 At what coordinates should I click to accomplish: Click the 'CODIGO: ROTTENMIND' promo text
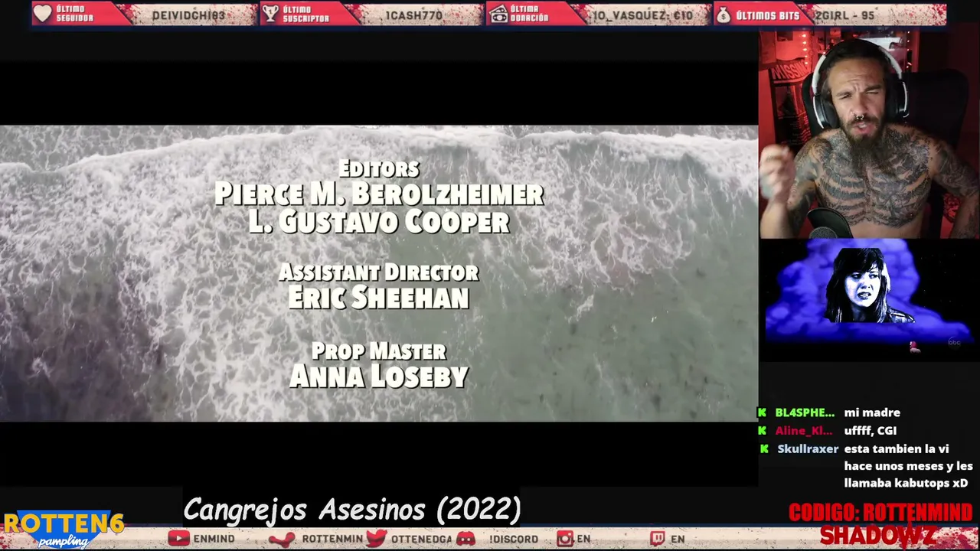pos(880,512)
